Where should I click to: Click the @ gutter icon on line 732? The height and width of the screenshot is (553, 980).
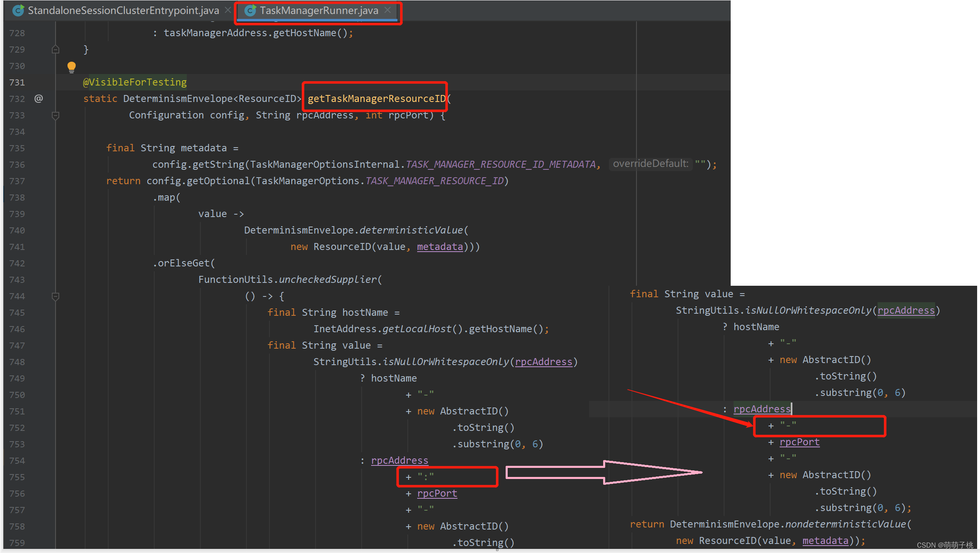pyautogui.click(x=39, y=98)
